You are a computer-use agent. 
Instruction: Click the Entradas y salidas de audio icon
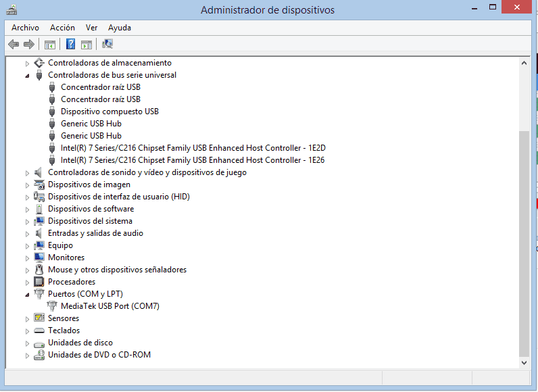point(39,233)
